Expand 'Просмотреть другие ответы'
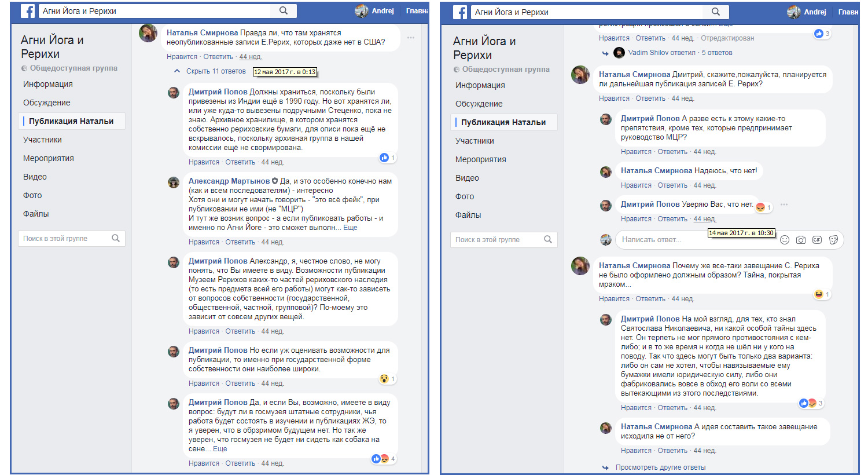 (661, 467)
